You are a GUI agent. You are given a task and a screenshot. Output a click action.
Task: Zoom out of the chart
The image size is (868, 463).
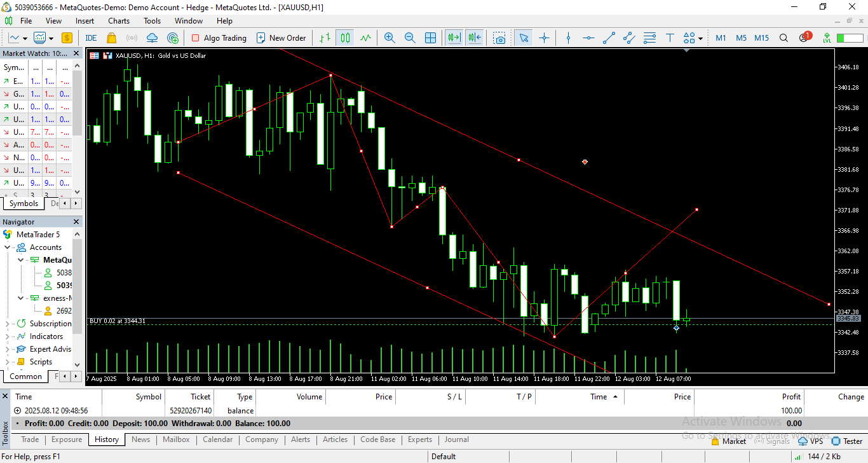point(410,38)
